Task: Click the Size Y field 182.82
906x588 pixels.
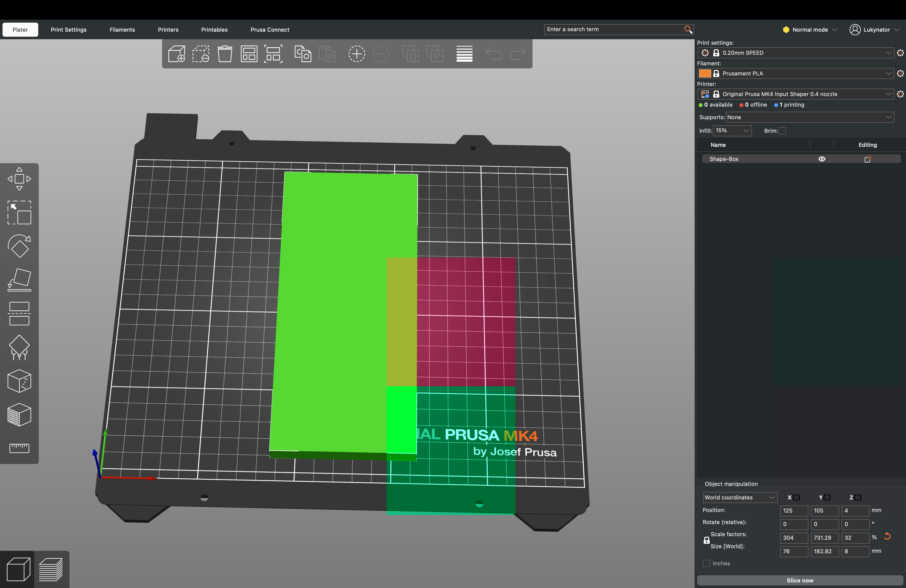Action: (824, 551)
